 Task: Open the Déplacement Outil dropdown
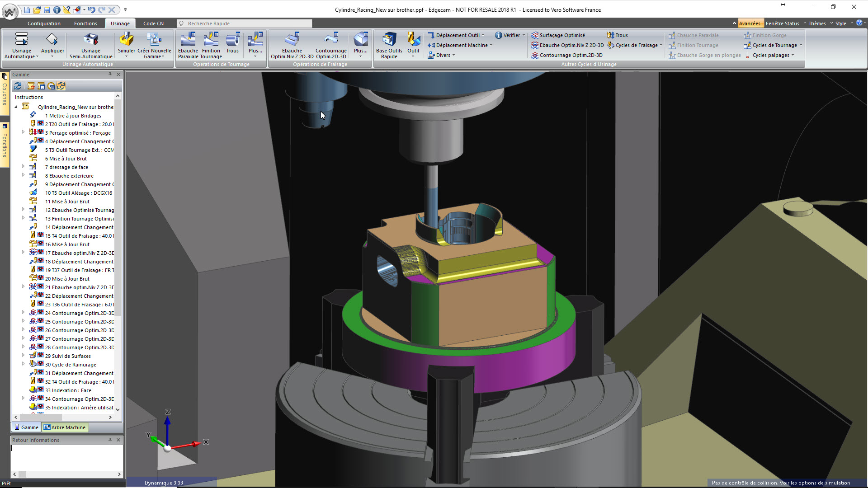click(483, 35)
